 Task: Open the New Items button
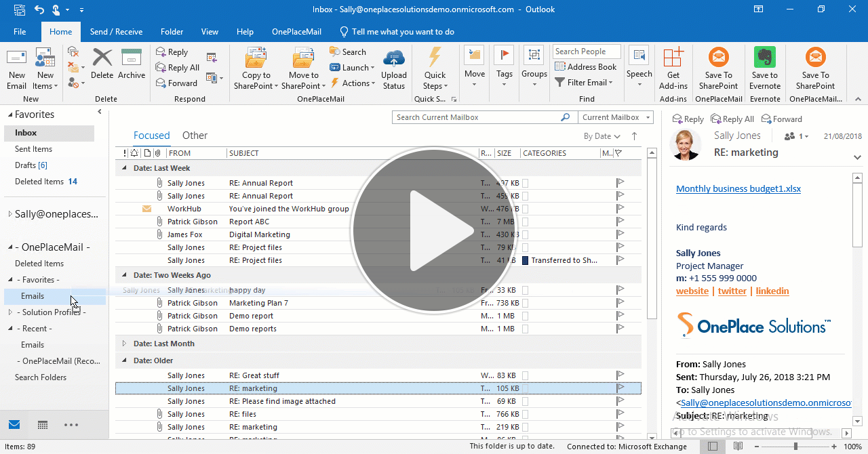click(45, 69)
